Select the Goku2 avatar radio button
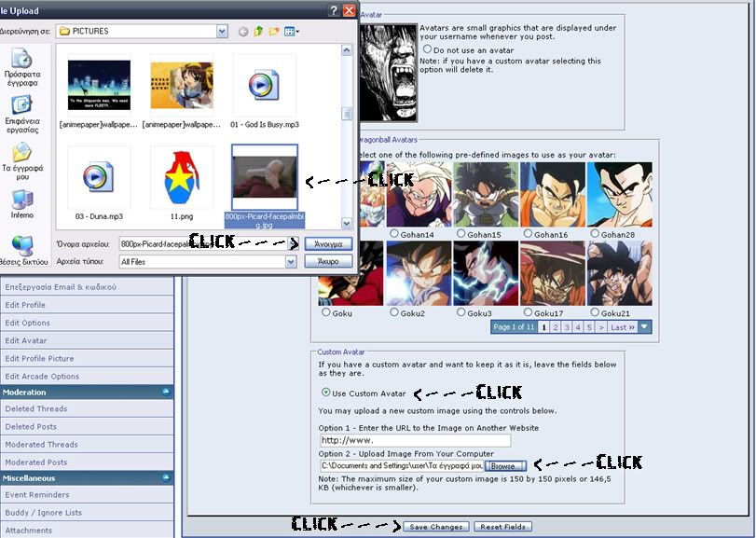The width and height of the screenshot is (756, 538). coord(394,312)
